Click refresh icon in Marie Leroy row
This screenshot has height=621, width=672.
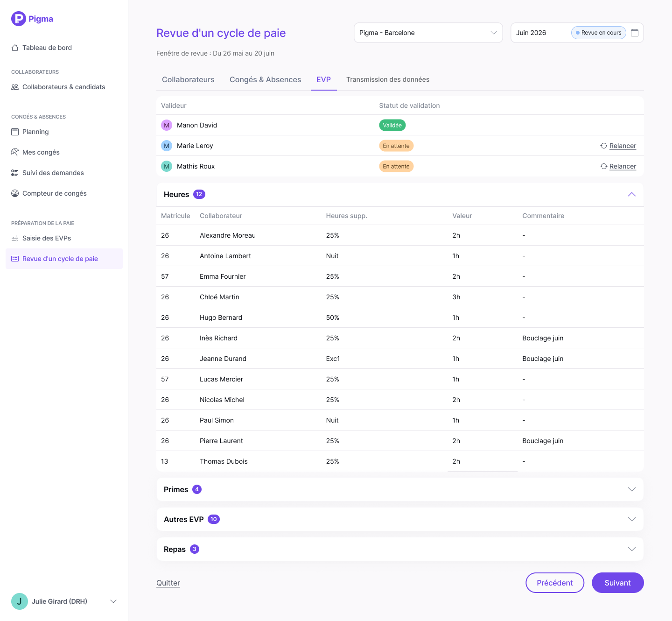click(604, 146)
